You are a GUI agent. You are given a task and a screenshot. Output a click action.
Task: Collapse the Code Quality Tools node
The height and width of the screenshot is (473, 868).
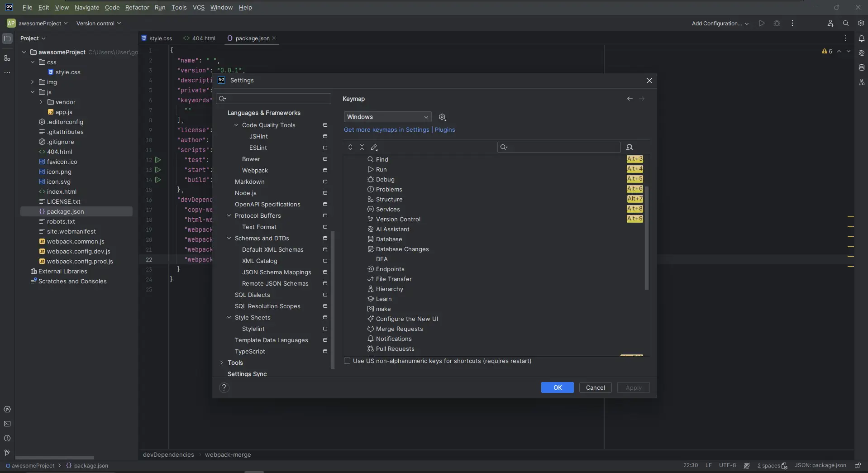[x=236, y=125]
